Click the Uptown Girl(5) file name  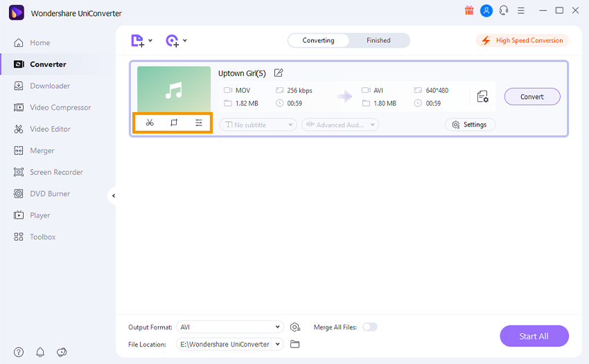click(242, 73)
